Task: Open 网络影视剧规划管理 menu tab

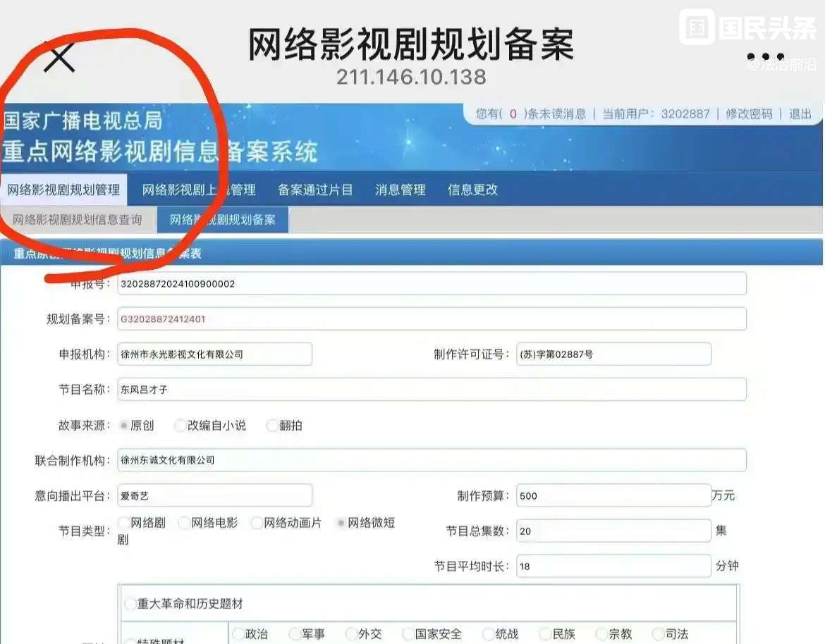Action: click(x=63, y=190)
